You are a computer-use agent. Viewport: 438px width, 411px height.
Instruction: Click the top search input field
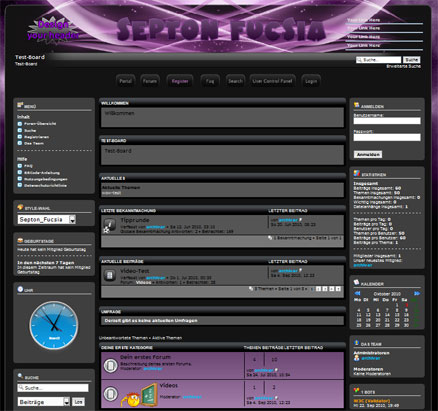[378, 60]
